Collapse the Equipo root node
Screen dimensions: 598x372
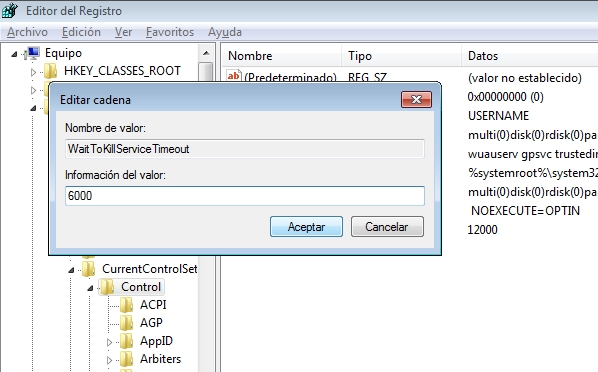[x=14, y=55]
